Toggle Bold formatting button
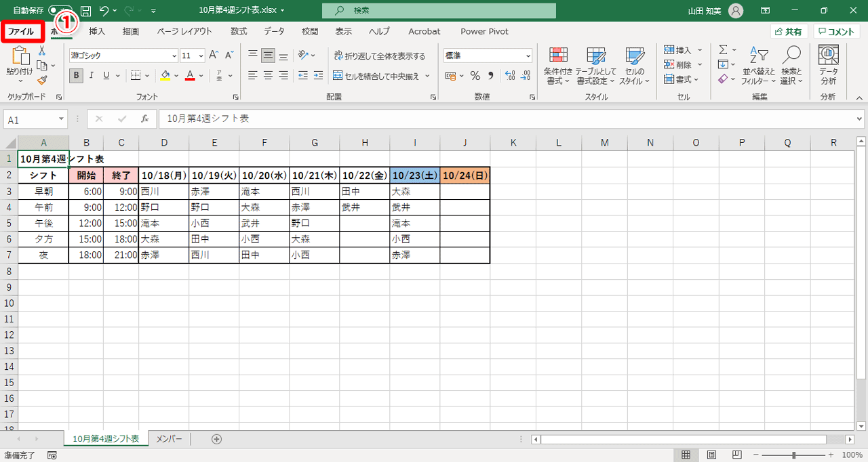 [76, 75]
